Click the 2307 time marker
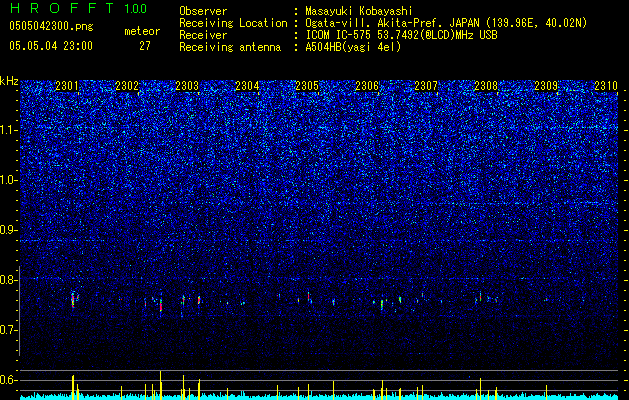The image size is (629, 400). [x=426, y=85]
